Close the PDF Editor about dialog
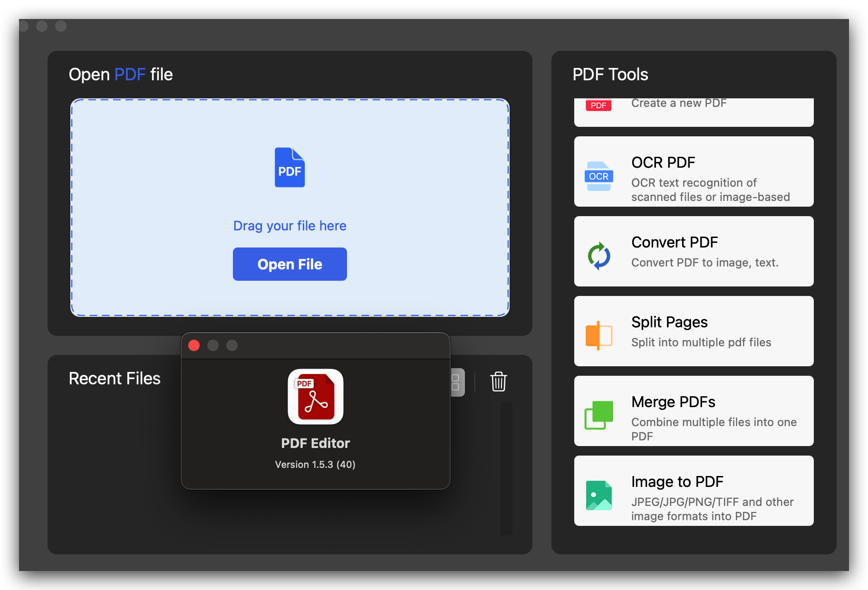 click(194, 345)
